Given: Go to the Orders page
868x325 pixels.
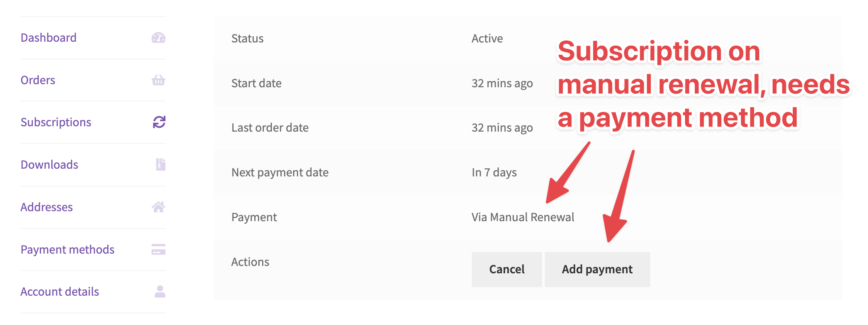Looking at the screenshot, I should [x=38, y=80].
